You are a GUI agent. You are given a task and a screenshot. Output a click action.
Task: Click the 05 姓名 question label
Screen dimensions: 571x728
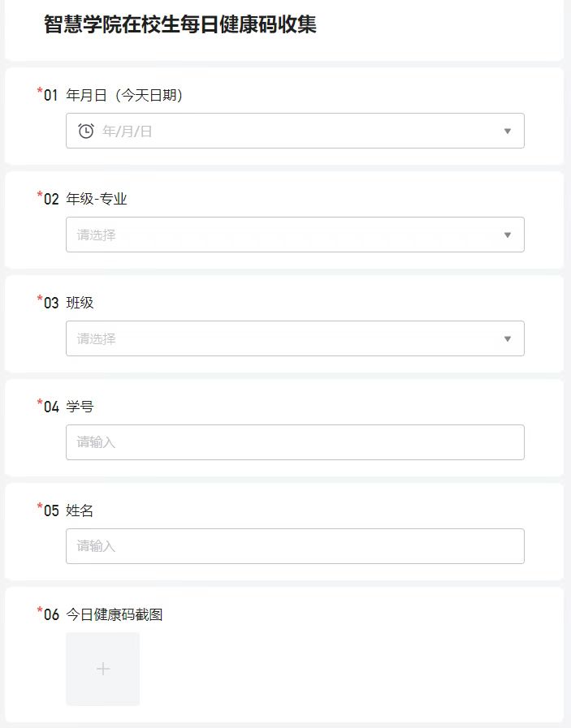[x=80, y=511]
